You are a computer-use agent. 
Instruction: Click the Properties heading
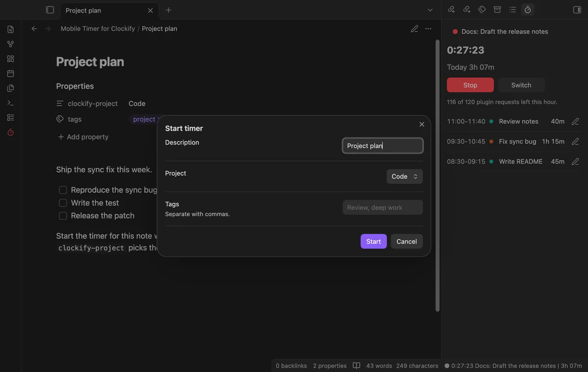coord(75,86)
